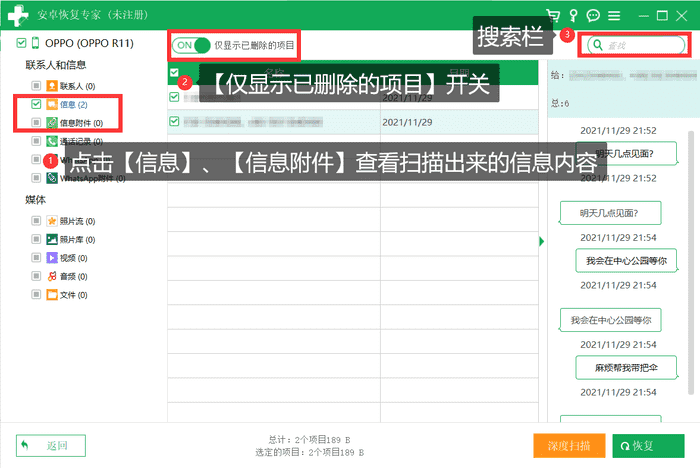Select the 信息 (2) tree label

click(x=74, y=104)
